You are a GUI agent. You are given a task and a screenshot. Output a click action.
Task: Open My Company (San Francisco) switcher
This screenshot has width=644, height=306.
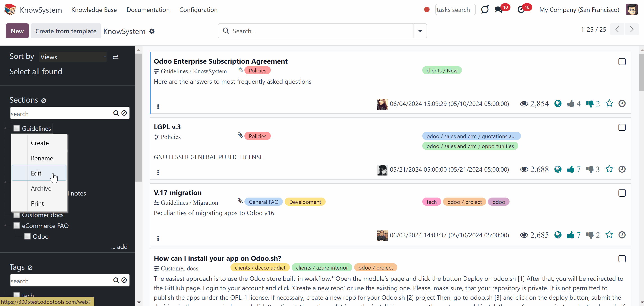pos(579,10)
